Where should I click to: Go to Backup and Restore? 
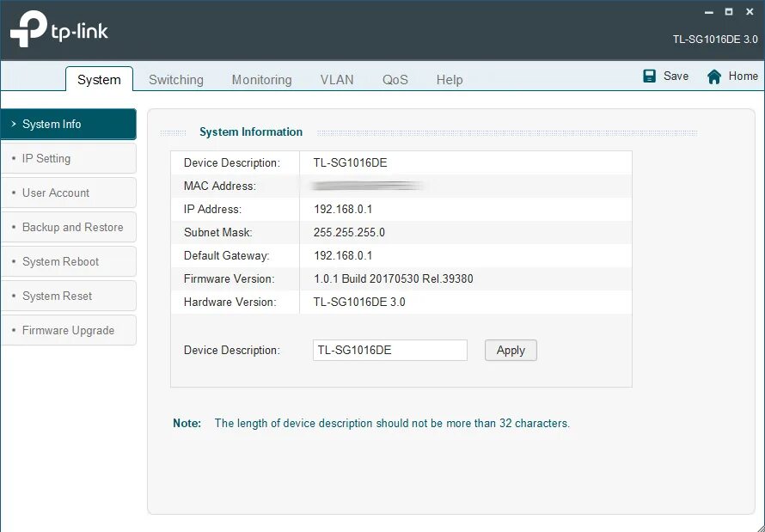coord(68,227)
